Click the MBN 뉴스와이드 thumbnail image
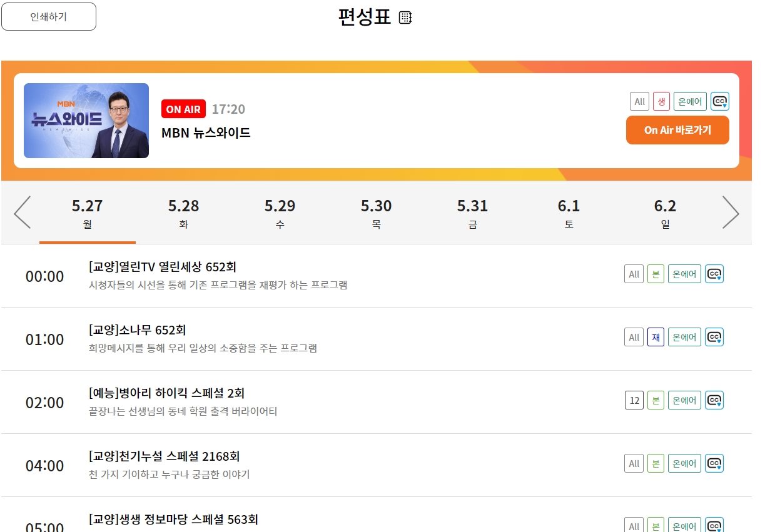 [x=86, y=121]
